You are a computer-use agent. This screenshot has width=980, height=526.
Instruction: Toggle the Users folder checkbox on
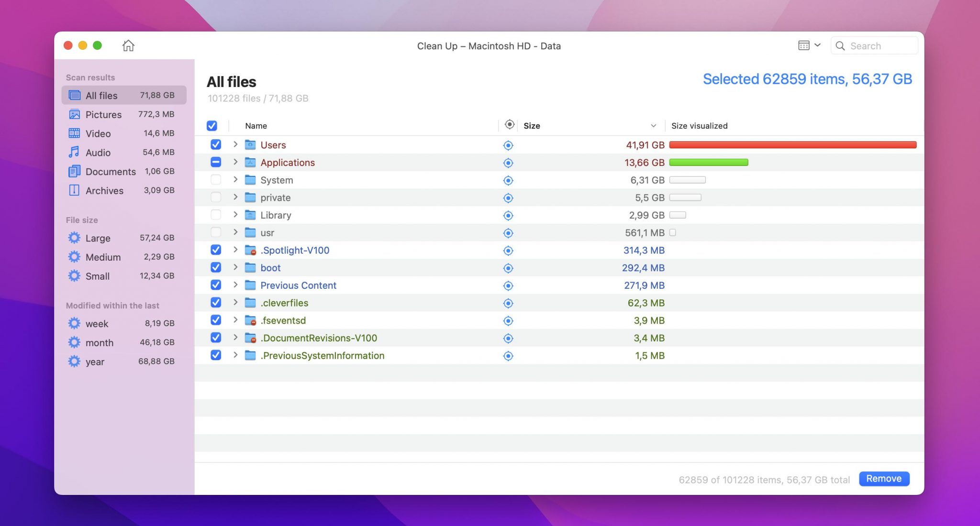(x=215, y=144)
